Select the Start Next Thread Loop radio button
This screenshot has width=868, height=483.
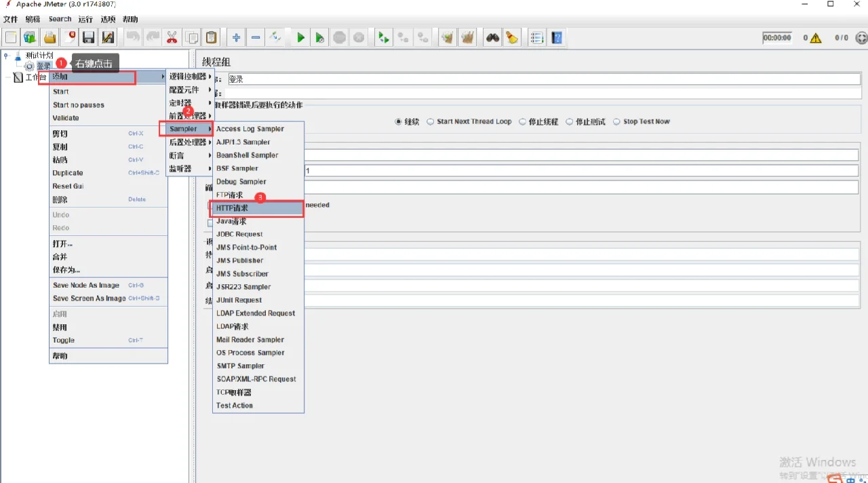[x=431, y=122]
